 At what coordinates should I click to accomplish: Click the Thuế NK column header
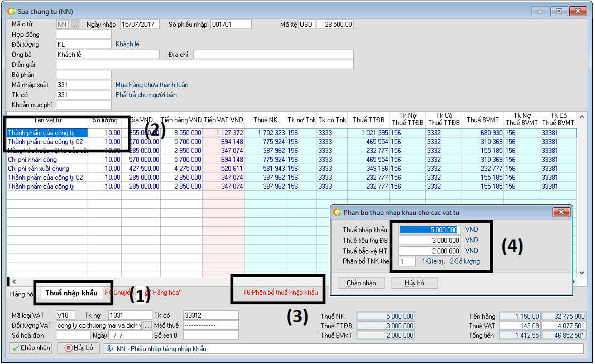(x=265, y=120)
